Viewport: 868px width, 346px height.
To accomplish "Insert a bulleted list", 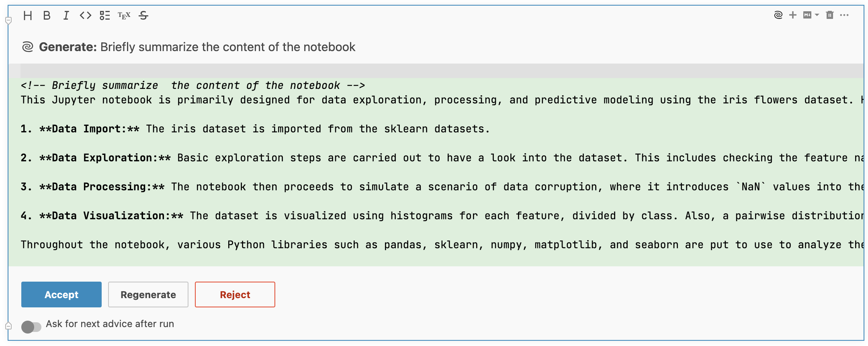I will click(104, 15).
